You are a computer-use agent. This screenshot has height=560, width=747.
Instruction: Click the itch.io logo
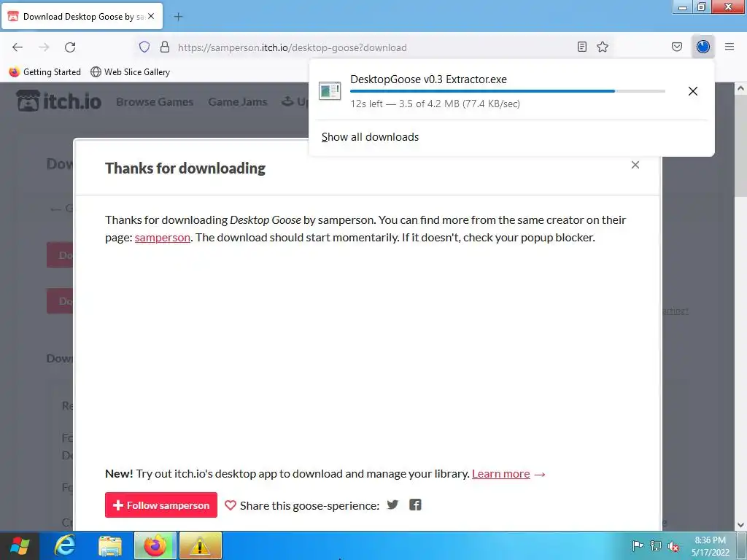point(58,101)
